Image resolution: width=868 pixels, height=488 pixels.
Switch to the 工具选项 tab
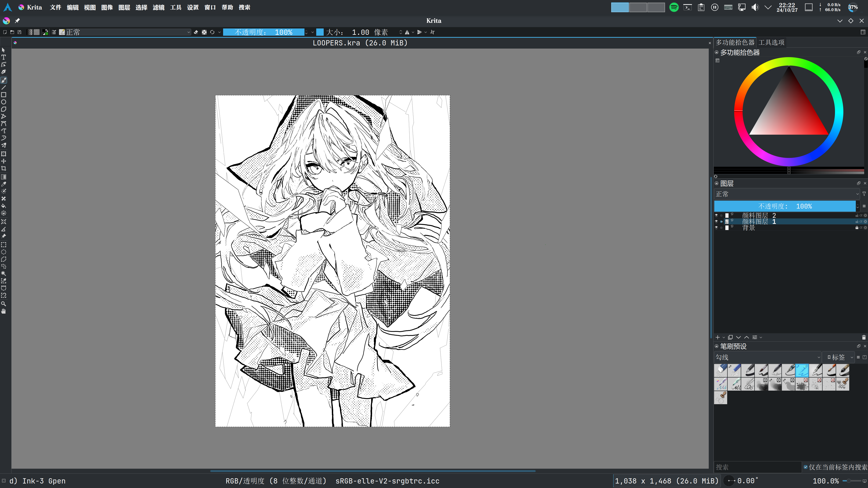tap(771, 42)
